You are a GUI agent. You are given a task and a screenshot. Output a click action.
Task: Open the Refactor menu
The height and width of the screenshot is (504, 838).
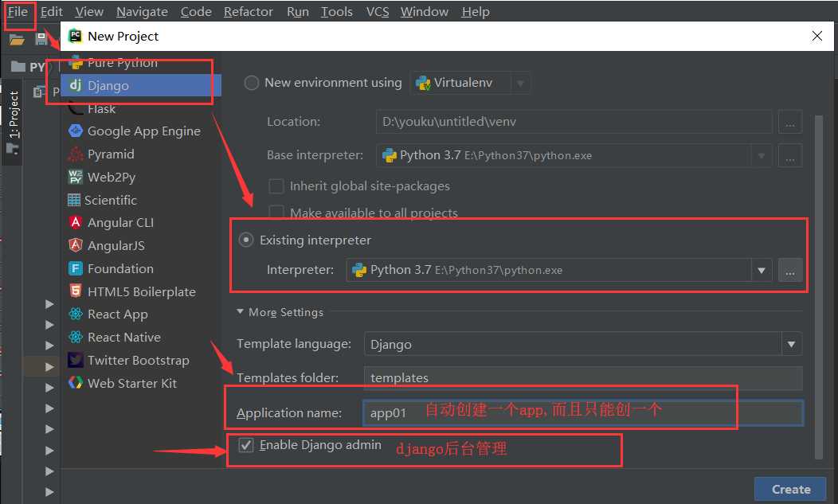click(x=248, y=11)
